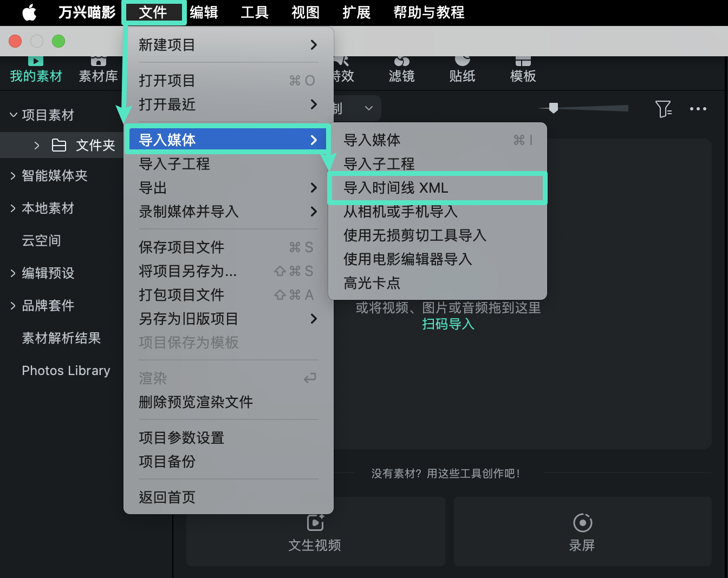Image resolution: width=728 pixels, height=578 pixels.
Task: Open the 模板 templates tab
Action: [523, 69]
